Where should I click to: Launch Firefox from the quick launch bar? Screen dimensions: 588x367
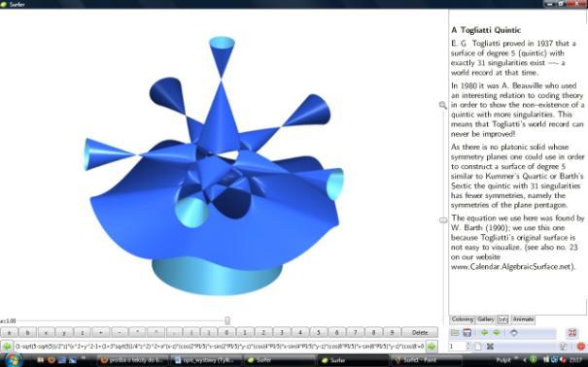[x=52, y=360]
